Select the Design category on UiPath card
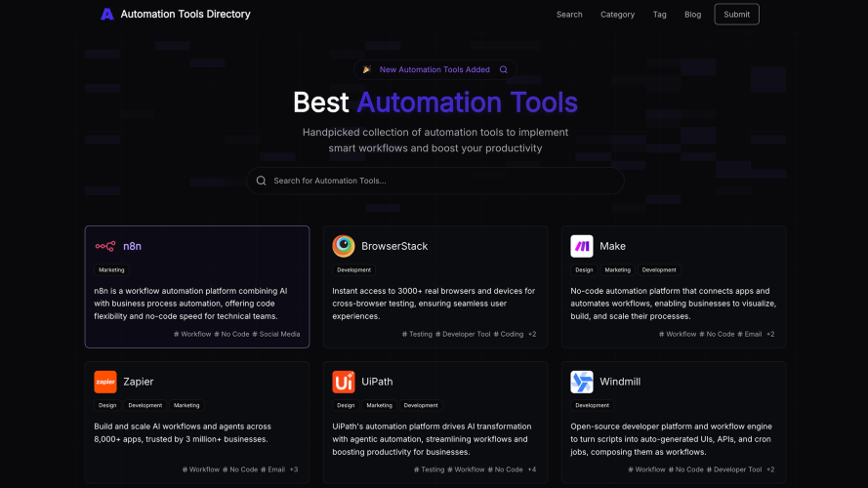This screenshot has width=868, height=488. (346, 406)
